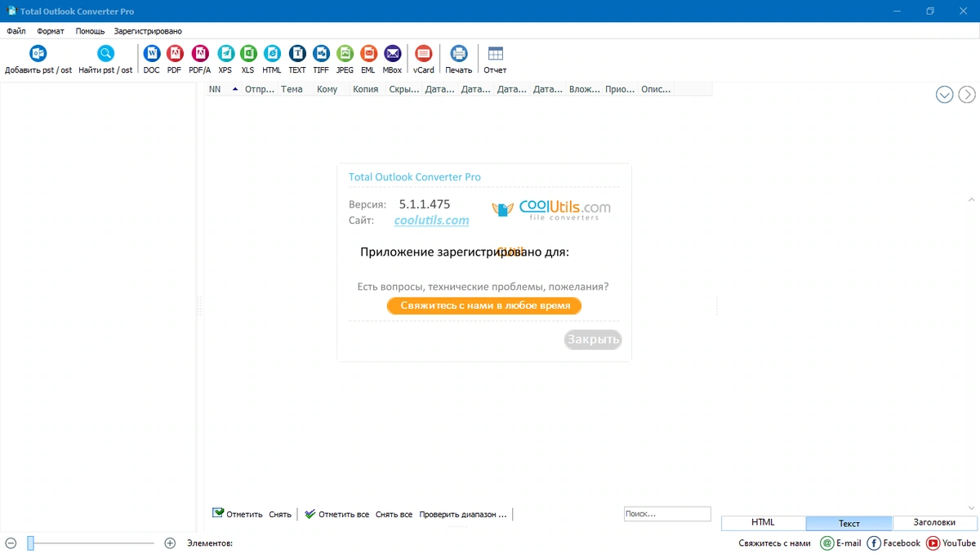980x554 pixels.
Task: Choose XPS conversion icon
Action: (x=225, y=54)
